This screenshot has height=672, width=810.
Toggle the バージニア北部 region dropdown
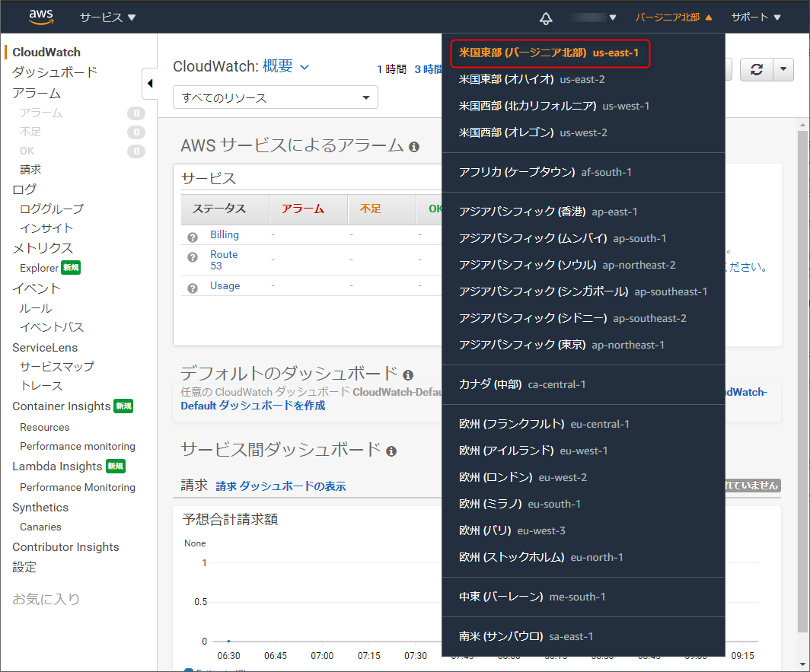pyautogui.click(x=674, y=18)
